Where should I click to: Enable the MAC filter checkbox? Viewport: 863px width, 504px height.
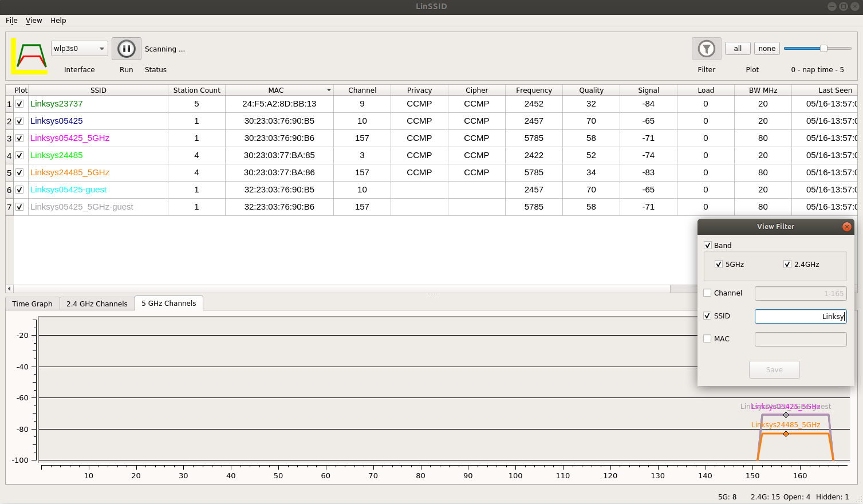(707, 338)
